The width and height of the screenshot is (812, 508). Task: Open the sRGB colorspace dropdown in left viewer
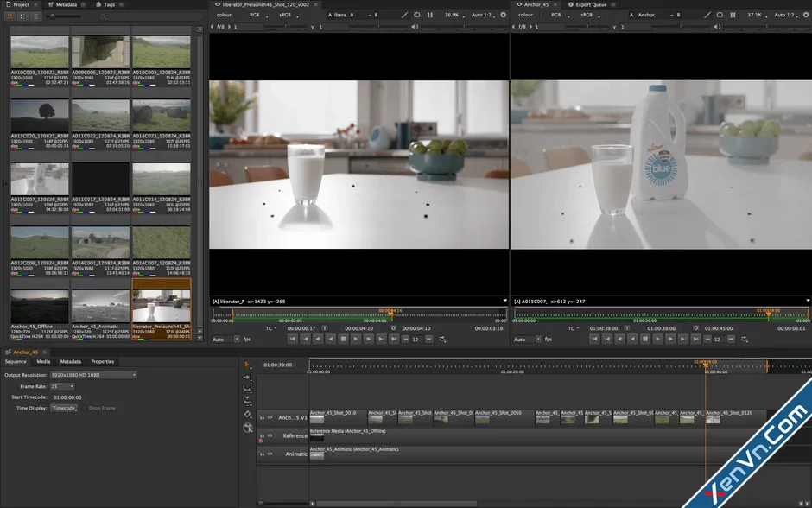point(289,15)
